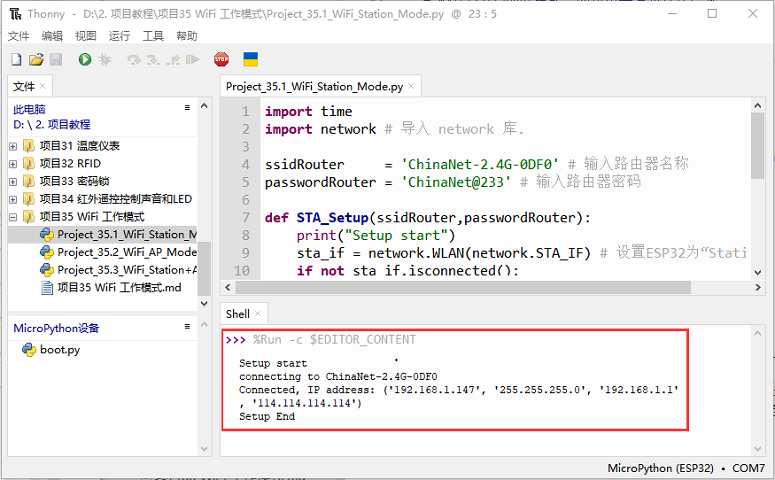The width and height of the screenshot is (775, 480).
Task: Click the Open file folder icon
Action: 35,60
